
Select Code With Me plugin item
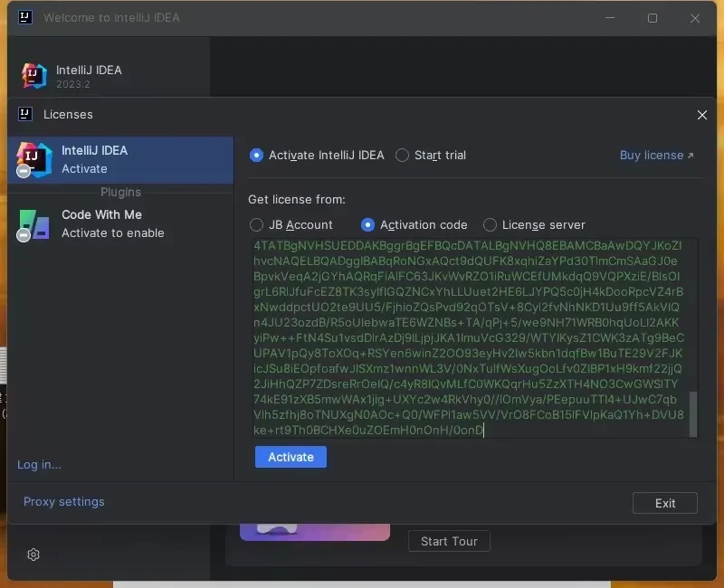[x=120, y=223]
